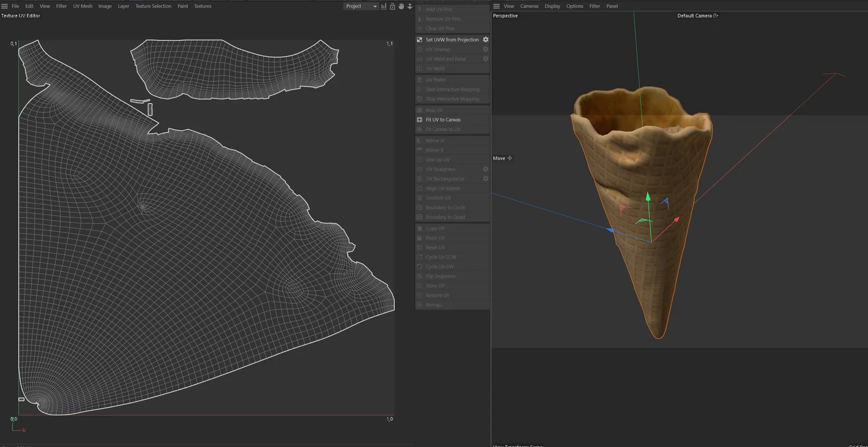
Task: Click the UV Weld icon
Action: coord(419,68)
